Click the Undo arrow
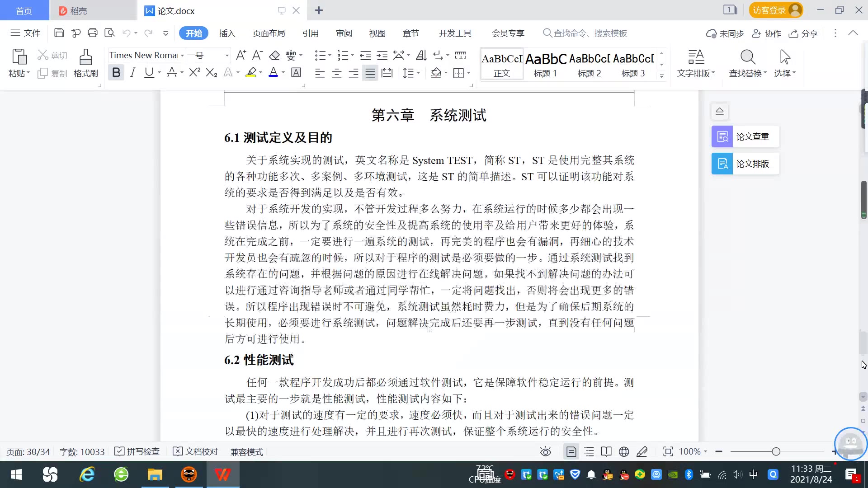This screenshot has height=488, width=868. point(126,33)
